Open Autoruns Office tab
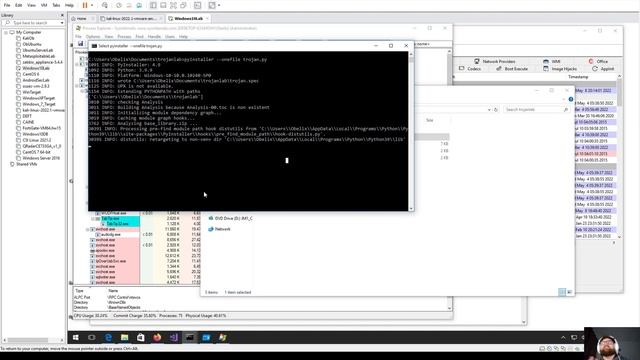 598,61
